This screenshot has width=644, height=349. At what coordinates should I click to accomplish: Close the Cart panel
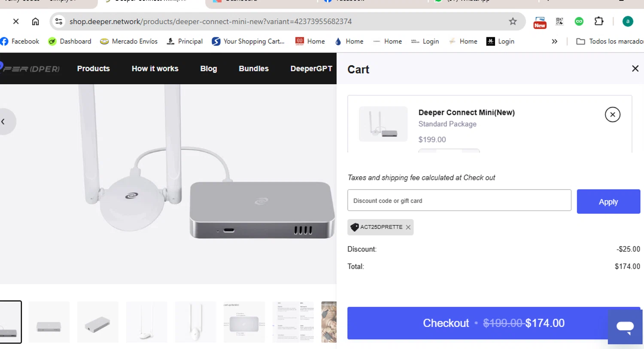[635, 69]
